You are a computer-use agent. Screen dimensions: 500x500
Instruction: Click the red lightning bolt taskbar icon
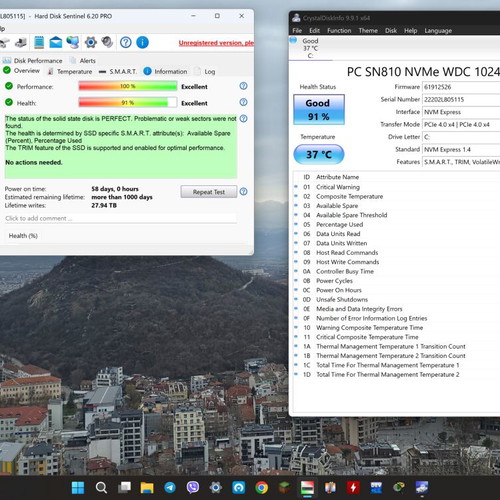point(353,488)
